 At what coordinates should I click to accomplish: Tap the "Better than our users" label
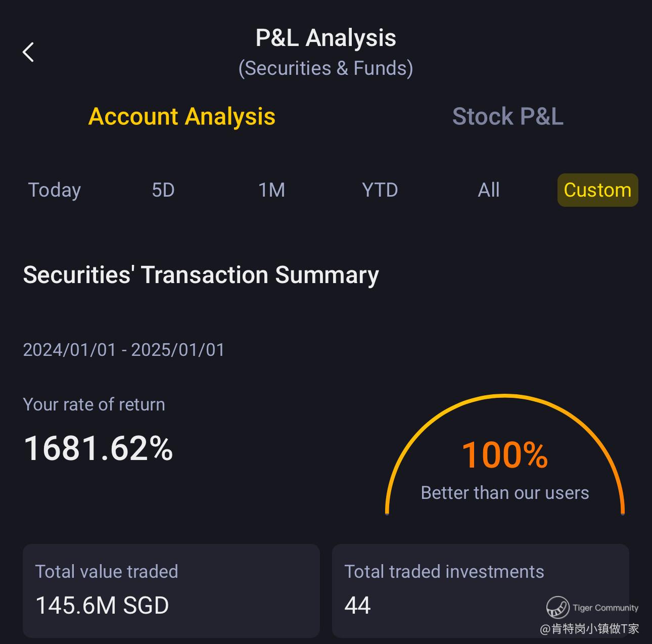[x=505, y=493]
